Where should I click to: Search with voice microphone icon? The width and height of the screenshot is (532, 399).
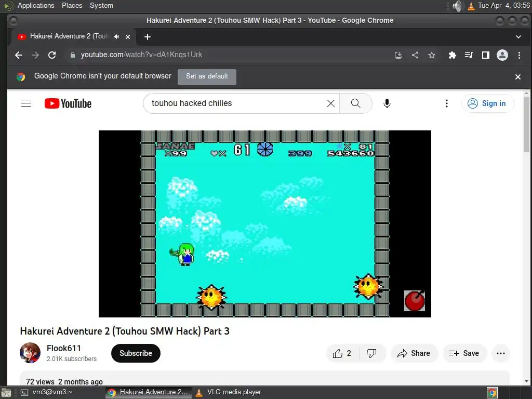coord(387,103)
